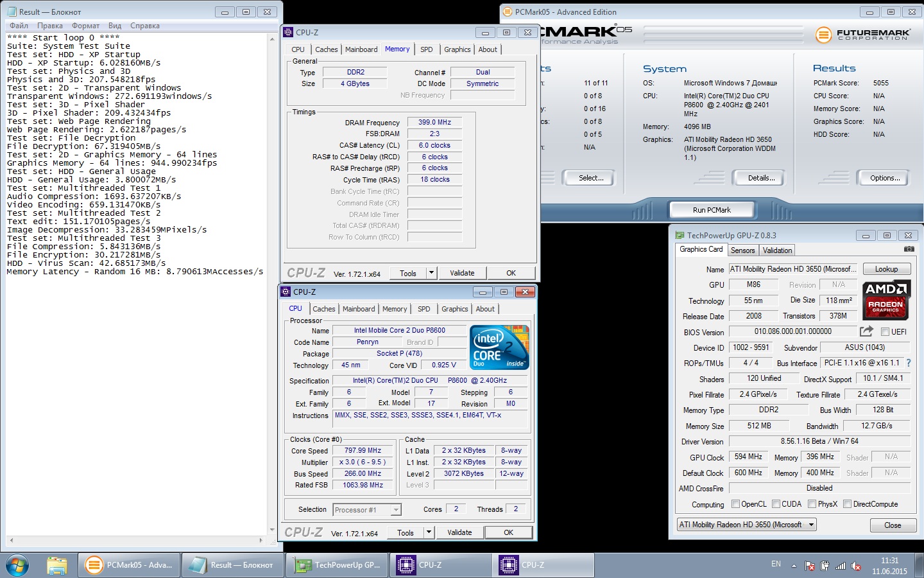Click the BIOS share/export icon in GPU-Z
This screenshot has width=924, height=578.
pyautogui.click(x=866, y=331)
